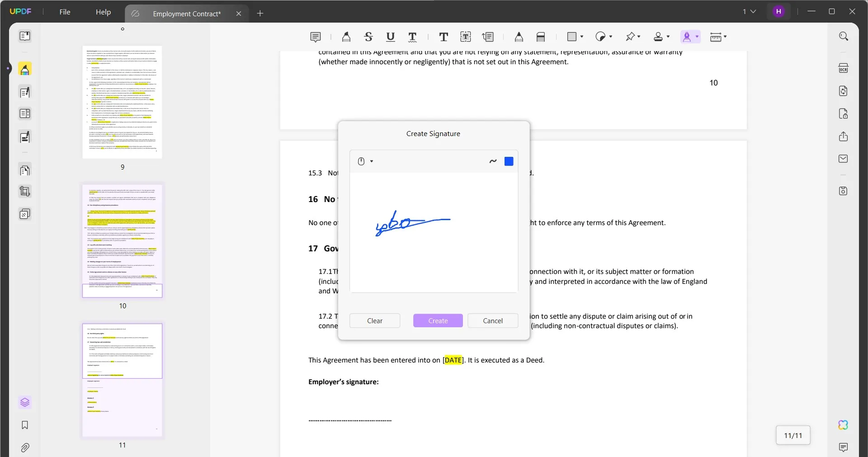
Task: Select the underline text tool
Action: point(391,37)
